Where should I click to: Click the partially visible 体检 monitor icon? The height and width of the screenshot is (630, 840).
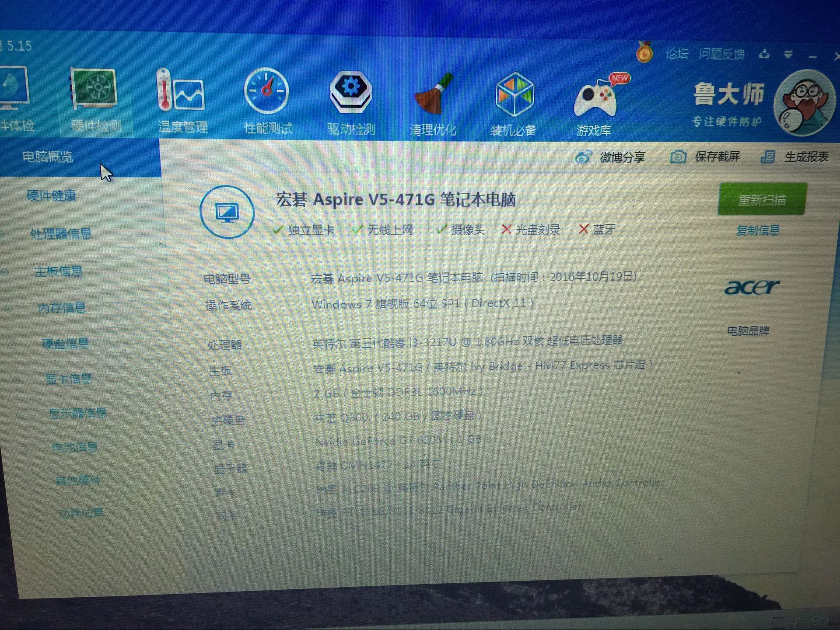[x=15, y=99]
